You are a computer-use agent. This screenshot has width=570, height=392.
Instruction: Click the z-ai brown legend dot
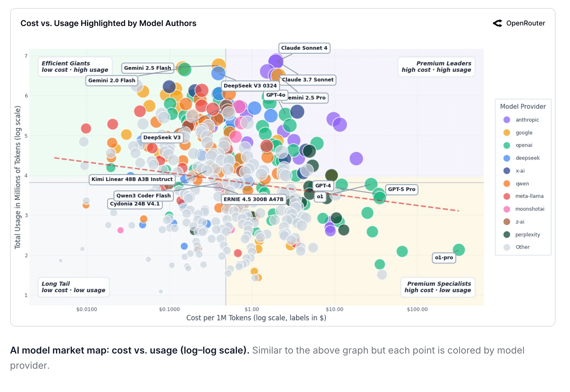pos(507,222)
